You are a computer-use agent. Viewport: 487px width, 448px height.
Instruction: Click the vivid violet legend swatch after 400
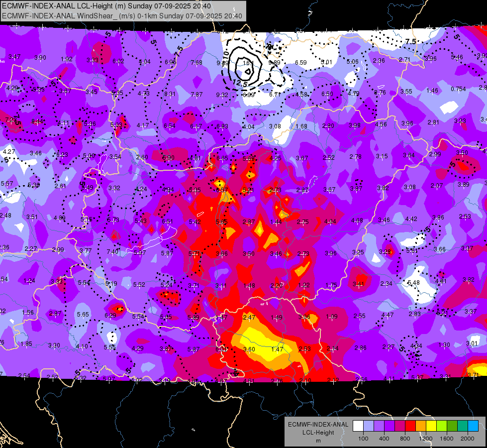point(390,426)
